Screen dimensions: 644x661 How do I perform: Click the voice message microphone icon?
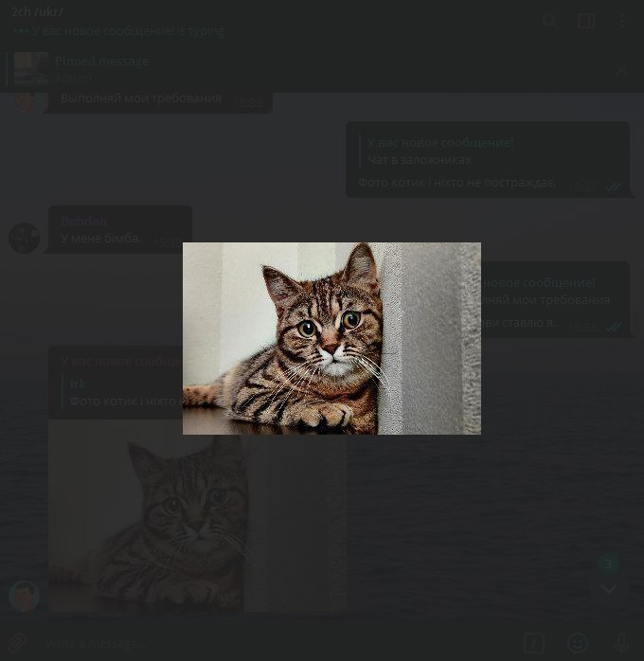621,643
